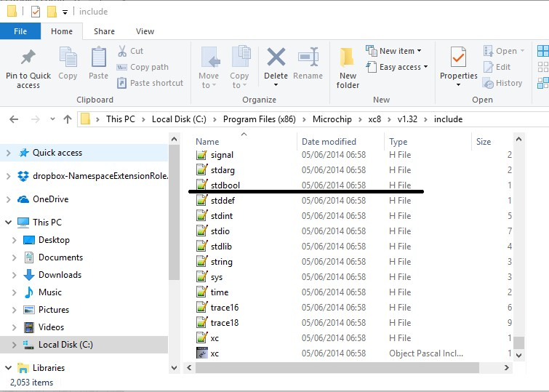This screenshot has height=392, width=549.
Task: Switch to the Share tab
Action: (104, 31)
